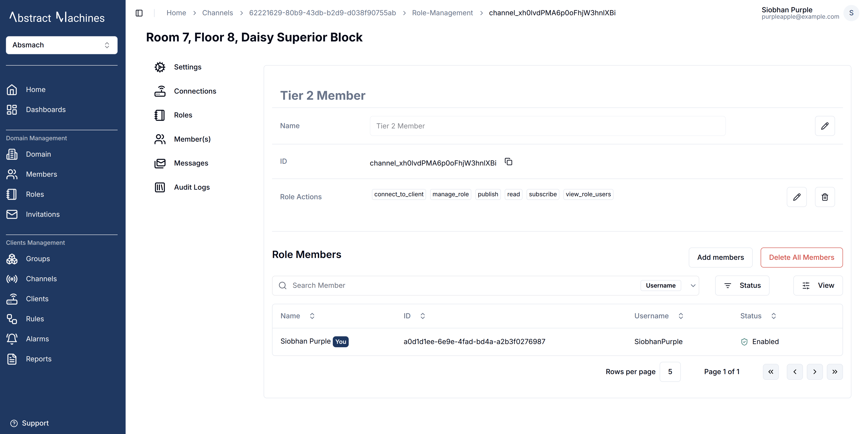Open the Status filter

(x=742, y=286)
